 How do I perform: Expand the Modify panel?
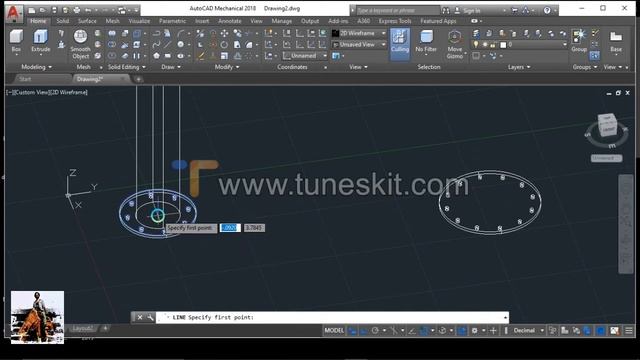227,67
